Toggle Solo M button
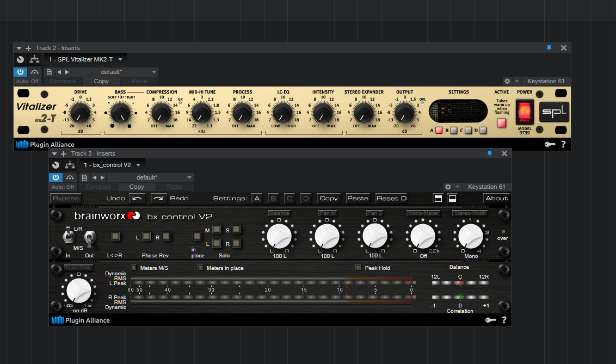616x364 pixels. point(216,229)
